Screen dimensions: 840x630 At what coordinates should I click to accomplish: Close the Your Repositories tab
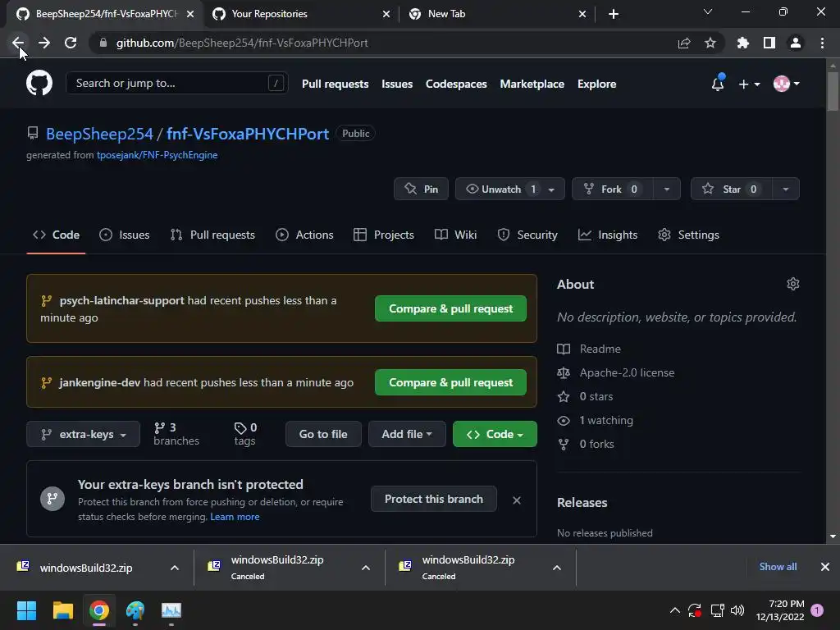tap(386, 14)
